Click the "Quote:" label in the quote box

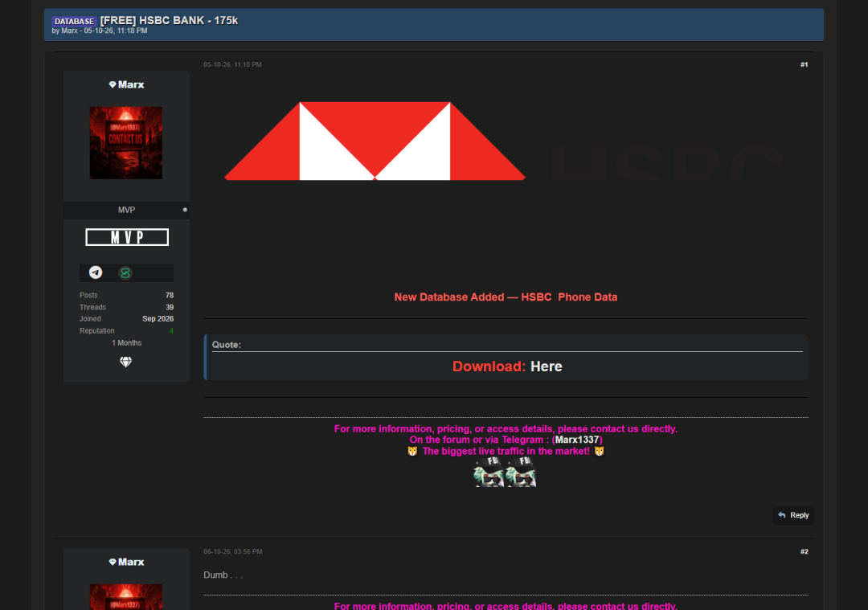click(x=227, y=345)
